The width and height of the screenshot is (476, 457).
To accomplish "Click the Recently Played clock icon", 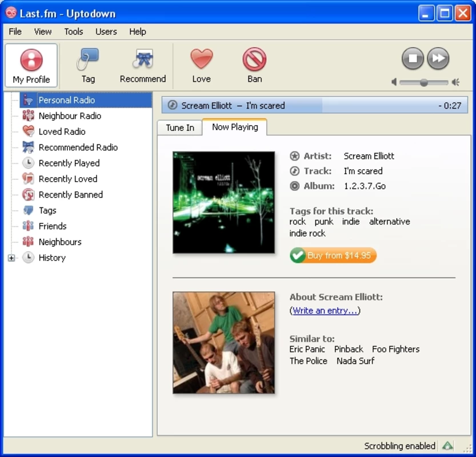I will (28, 163).
